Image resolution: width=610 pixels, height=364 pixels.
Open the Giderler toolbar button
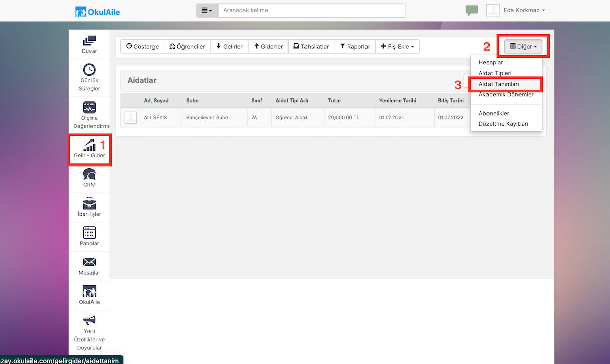coord(268,46)
